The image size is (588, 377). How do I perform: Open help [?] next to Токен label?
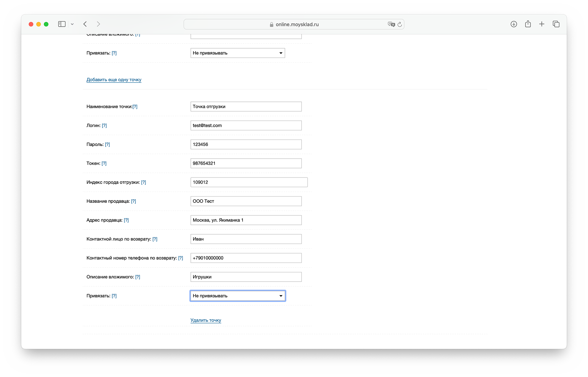click(104, 163)
